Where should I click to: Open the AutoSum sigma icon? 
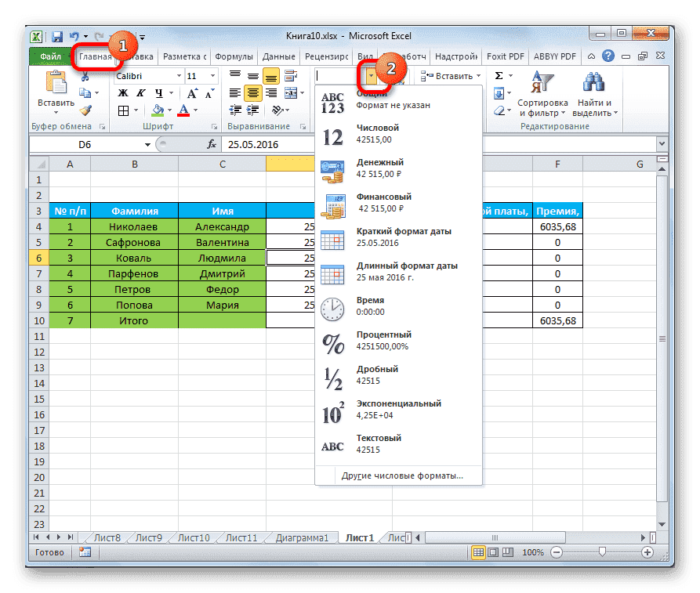[499, 75]
